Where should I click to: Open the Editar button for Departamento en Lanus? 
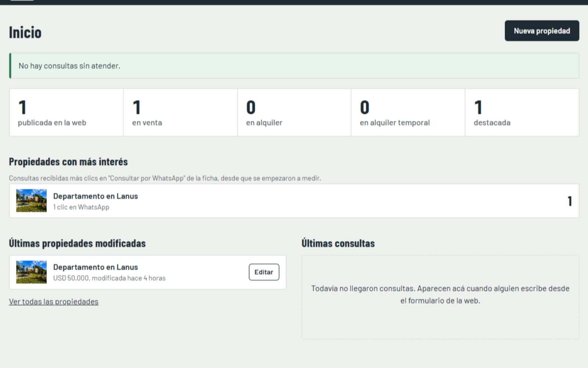(264, 272)
